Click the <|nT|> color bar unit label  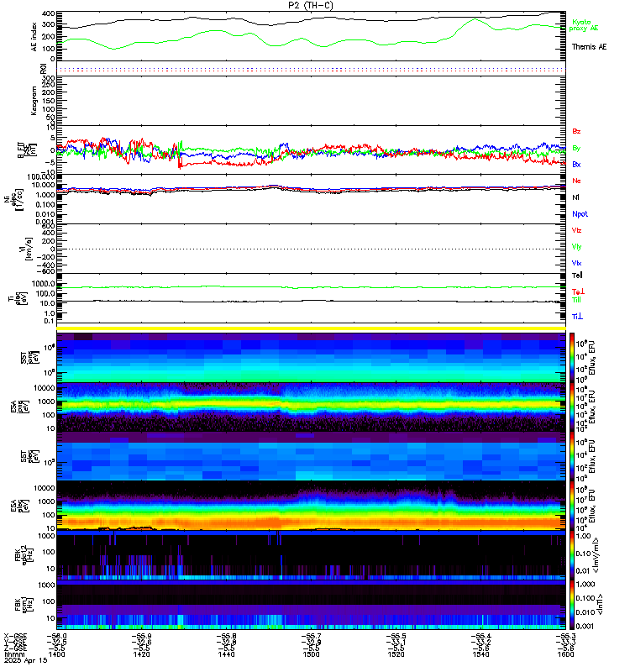point(600,605)
